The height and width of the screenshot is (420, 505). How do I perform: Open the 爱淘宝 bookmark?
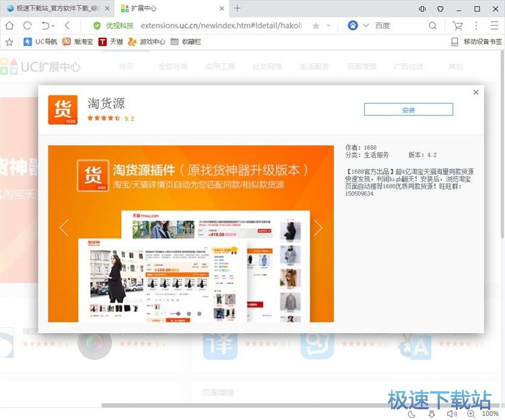pos(77,42)
